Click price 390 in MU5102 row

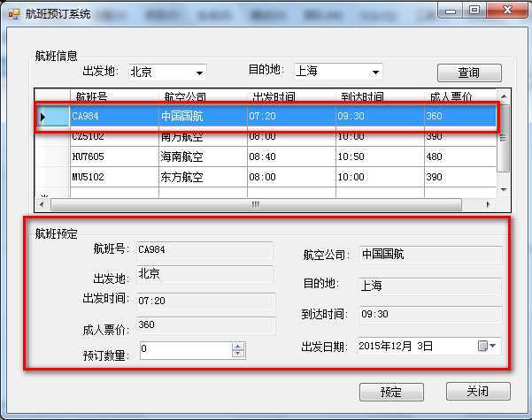coord(460,177)
